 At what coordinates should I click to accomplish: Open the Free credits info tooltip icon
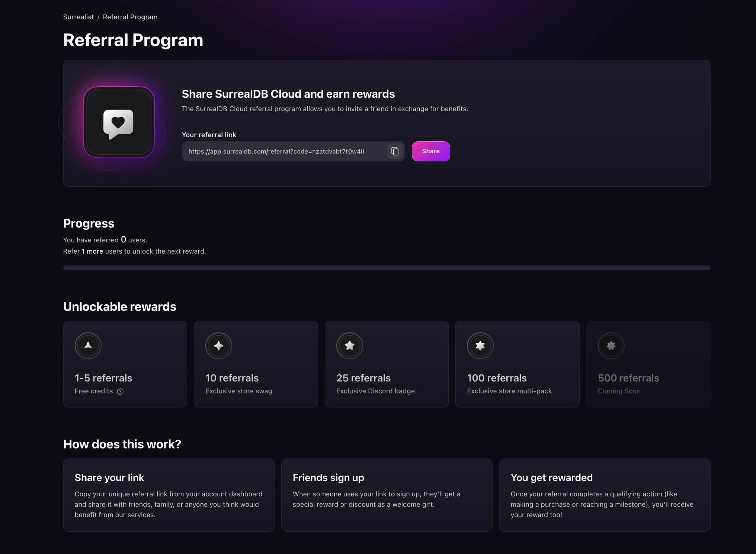click(x=120, y=391)
